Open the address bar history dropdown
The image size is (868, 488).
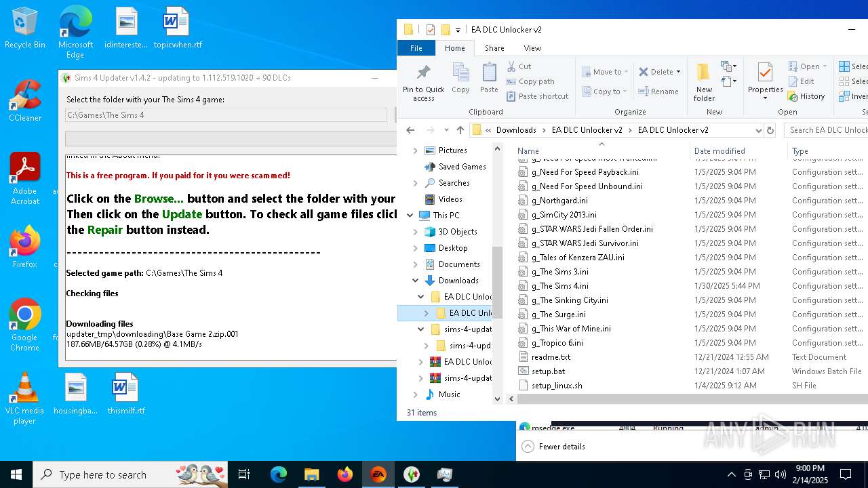click(x=758, y=130)
